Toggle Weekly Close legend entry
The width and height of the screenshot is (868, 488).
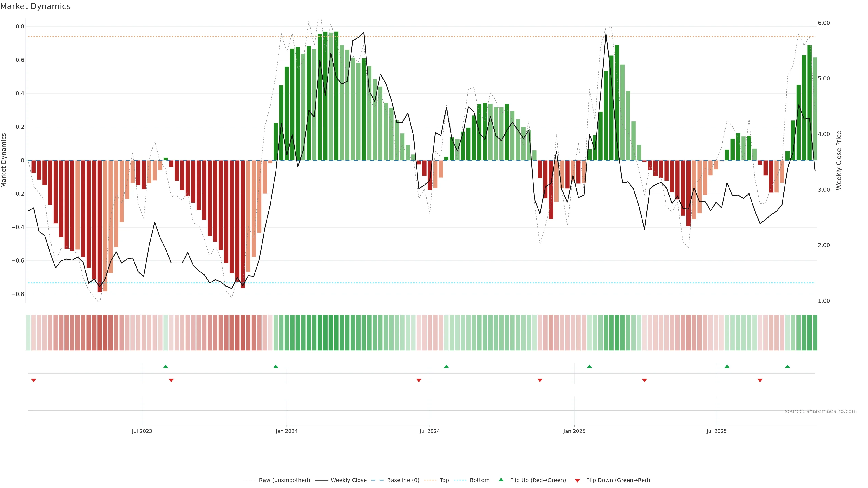[x=348, y=480]
